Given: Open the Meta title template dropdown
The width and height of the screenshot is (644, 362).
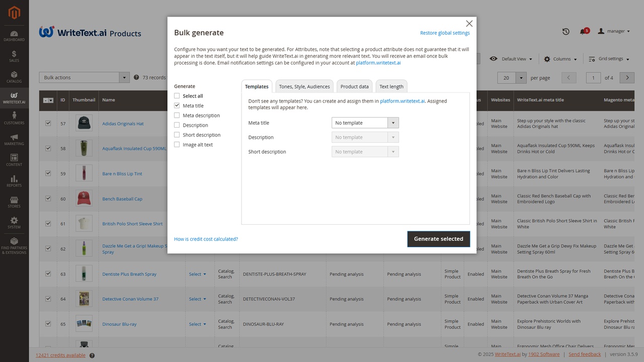Looking at the screenshot, I should 393,123.
